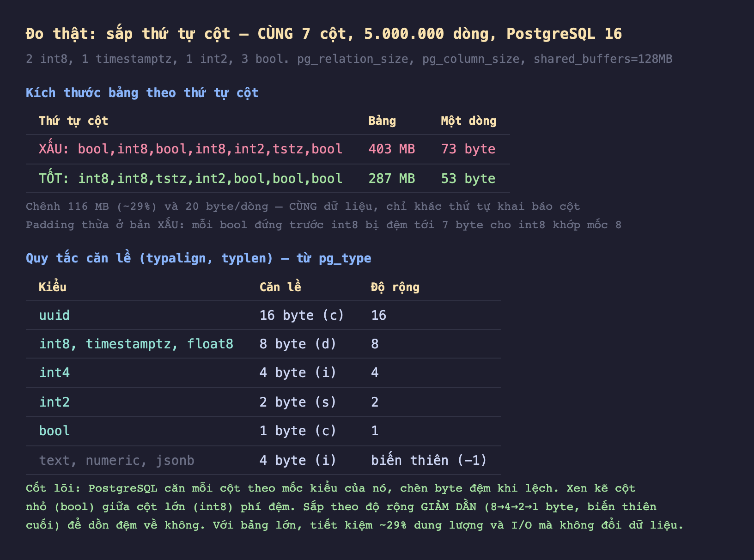Select the "XẤU: bool,int8,bool,int8,int2,tstz,bool" cell
The image size is (754, 560).
191,149
